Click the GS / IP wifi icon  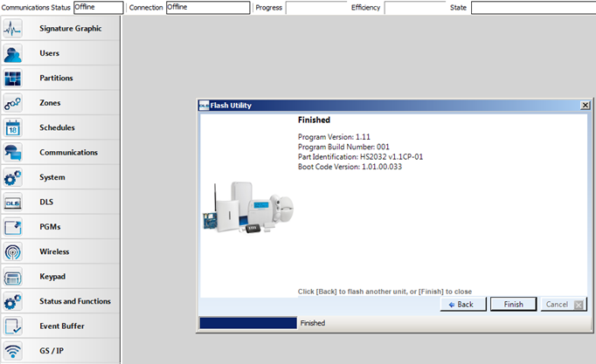click(x=13, y=351)
